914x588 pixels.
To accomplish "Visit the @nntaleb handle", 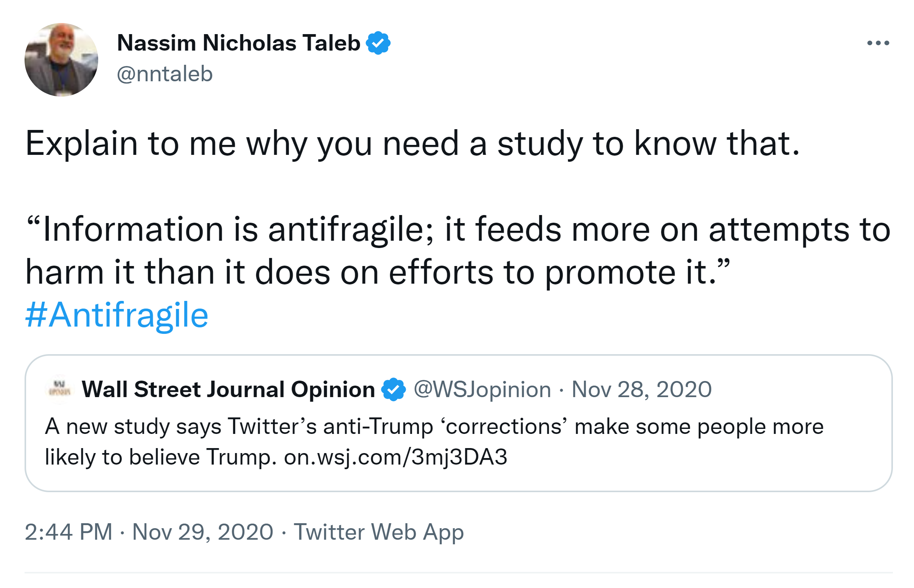I will (x=165, y=74).
